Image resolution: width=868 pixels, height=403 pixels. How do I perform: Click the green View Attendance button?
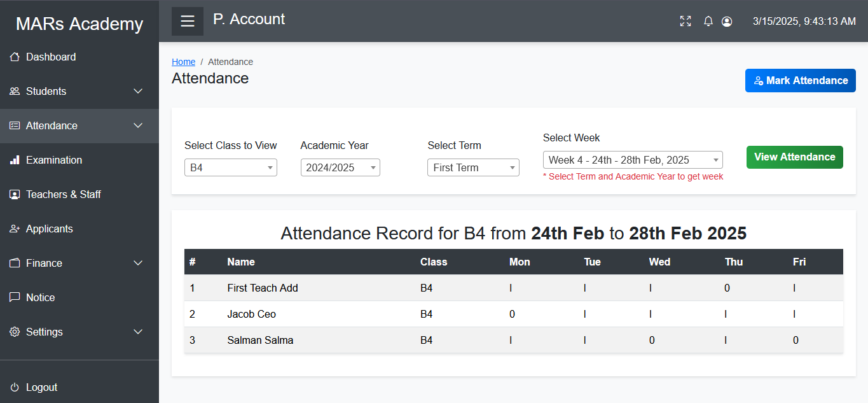pyautogui.click(x=795, y=157)
